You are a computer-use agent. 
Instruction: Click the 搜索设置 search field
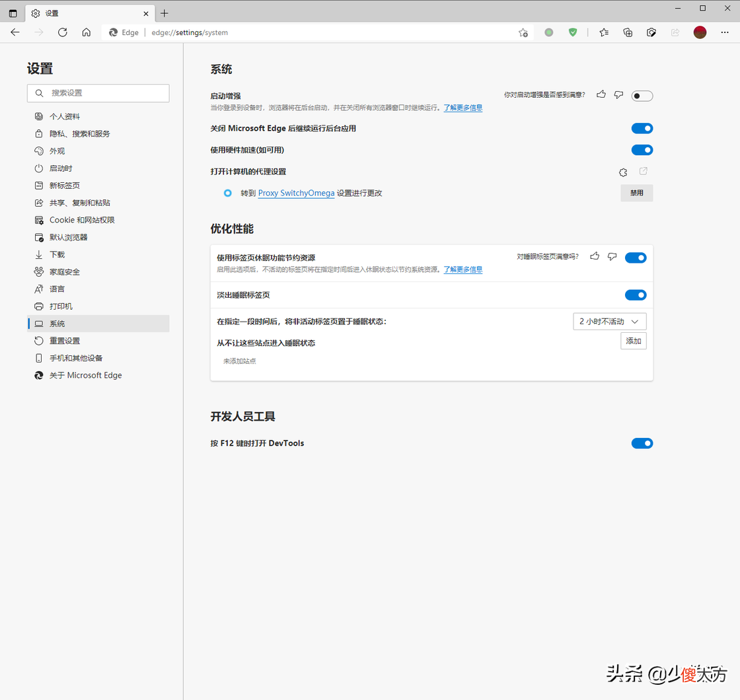pyautogui.click(x=98, y=93)
